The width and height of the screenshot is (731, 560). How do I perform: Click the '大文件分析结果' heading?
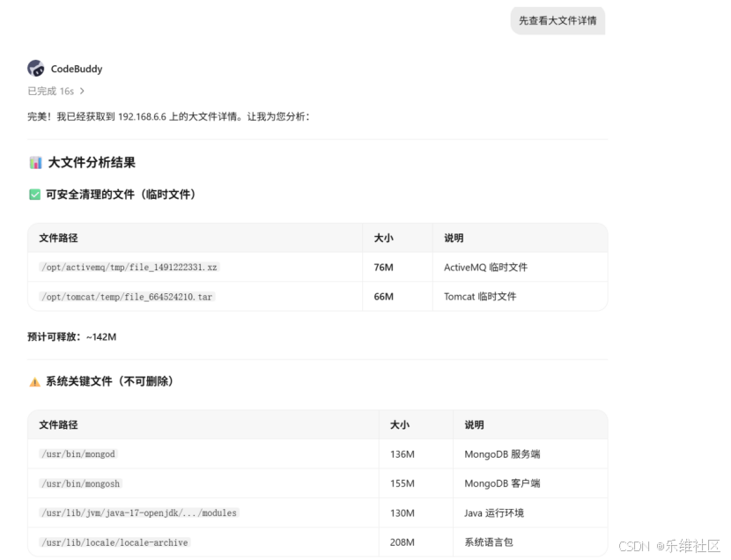tap(92, 163)
